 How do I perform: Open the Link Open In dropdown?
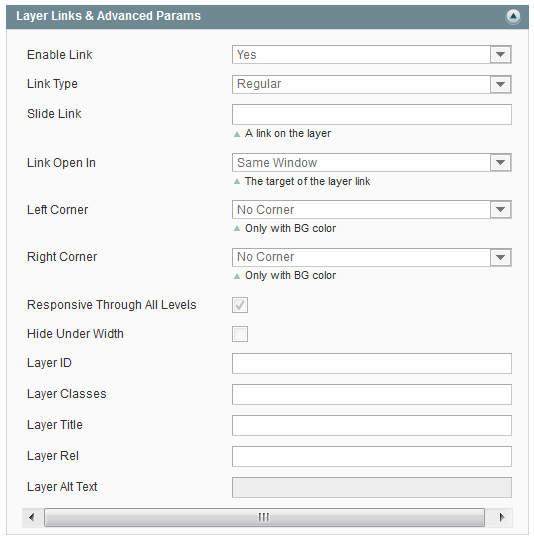click(372, 163)
